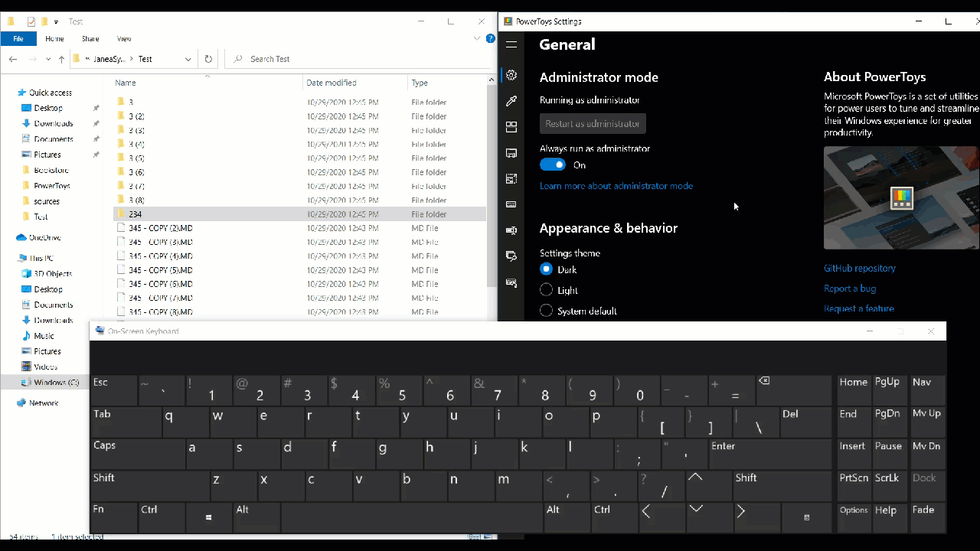This screenshot has height=551, width=980.
Task: Toggle the Caps key on On-Screen Keyboard
Action: click(137, 453)
